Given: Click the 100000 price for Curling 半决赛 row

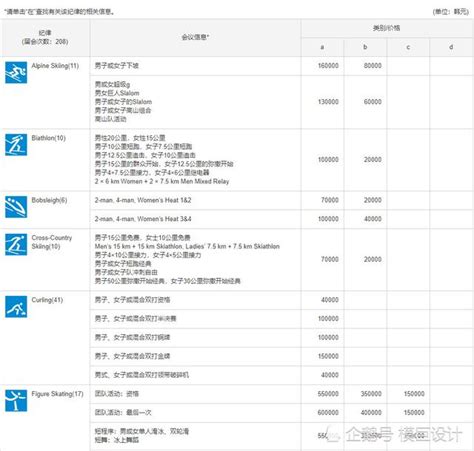Looking at the screenshot, I should [x=328, y=319].
